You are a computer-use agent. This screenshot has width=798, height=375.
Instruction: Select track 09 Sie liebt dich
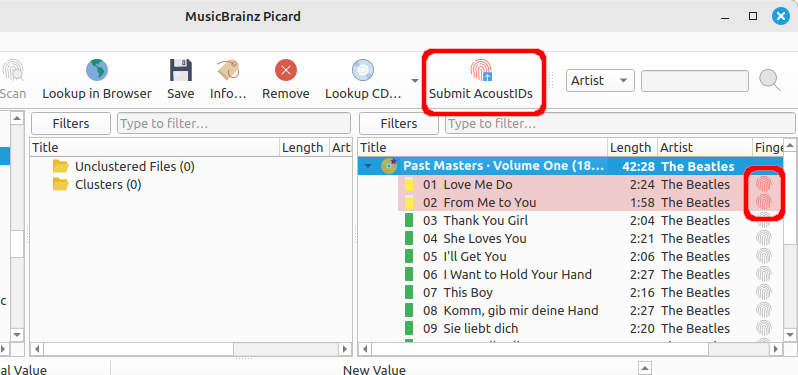[590, 328]
